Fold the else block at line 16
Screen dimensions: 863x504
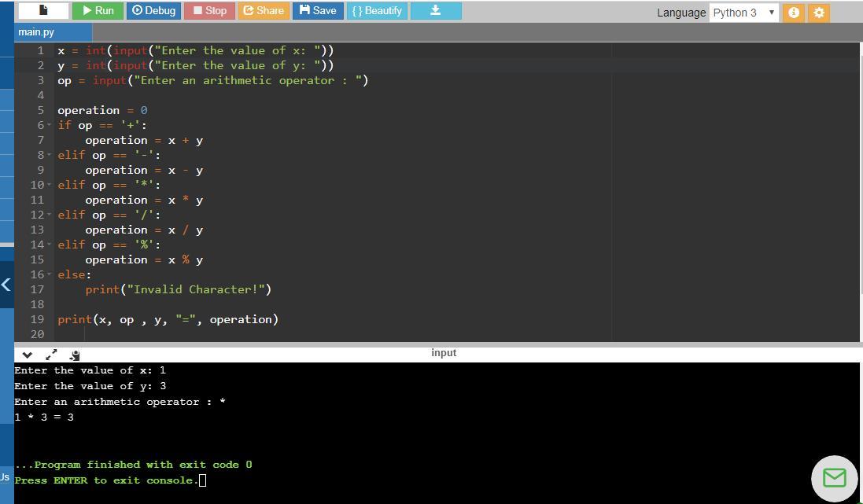50,275
